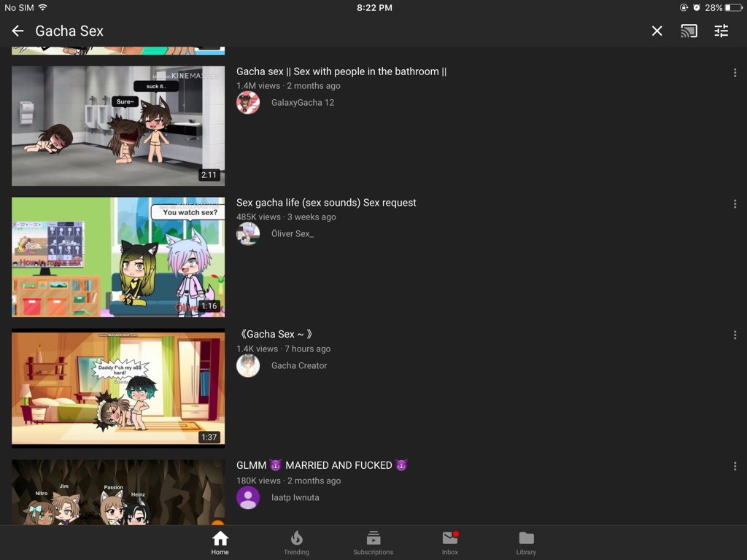Select the '1.4M views · 2 months ago' text
747x560 pixels.
tap(288, 86)
